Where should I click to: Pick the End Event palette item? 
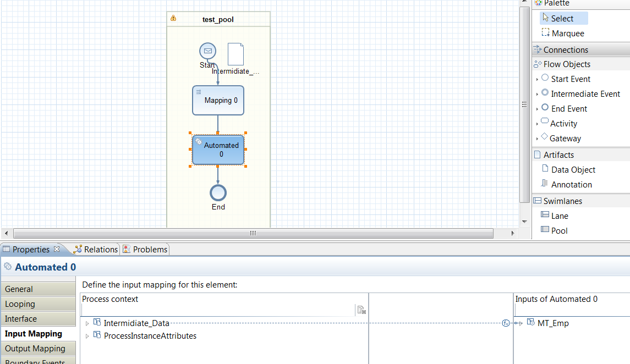click(564, 109)
